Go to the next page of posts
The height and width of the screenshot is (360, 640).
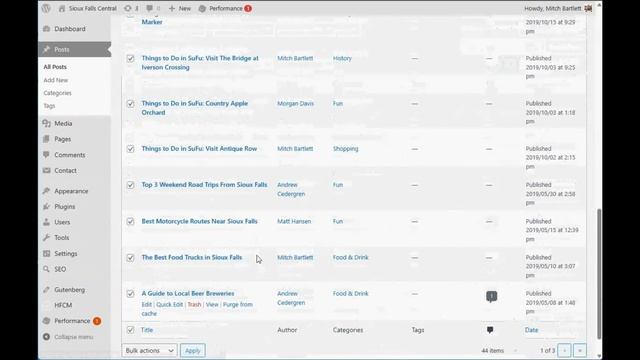click(564, 351)
